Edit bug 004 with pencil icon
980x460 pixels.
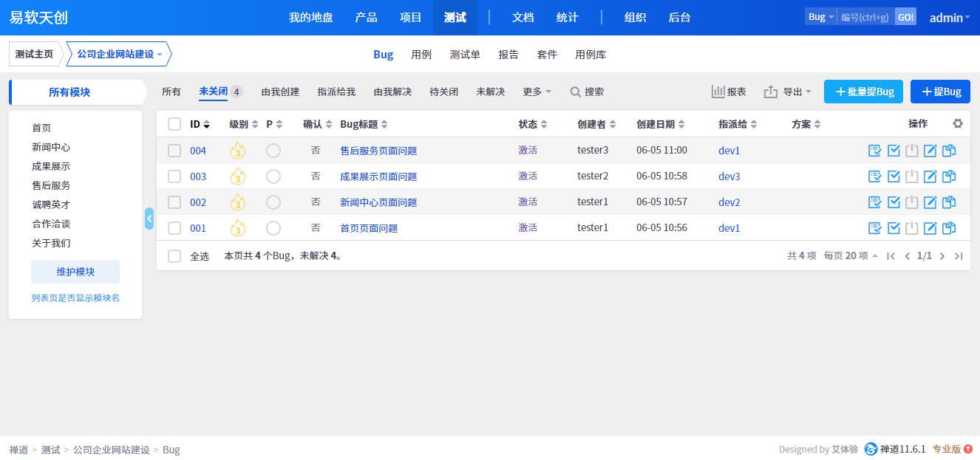[x=930, y=151]
